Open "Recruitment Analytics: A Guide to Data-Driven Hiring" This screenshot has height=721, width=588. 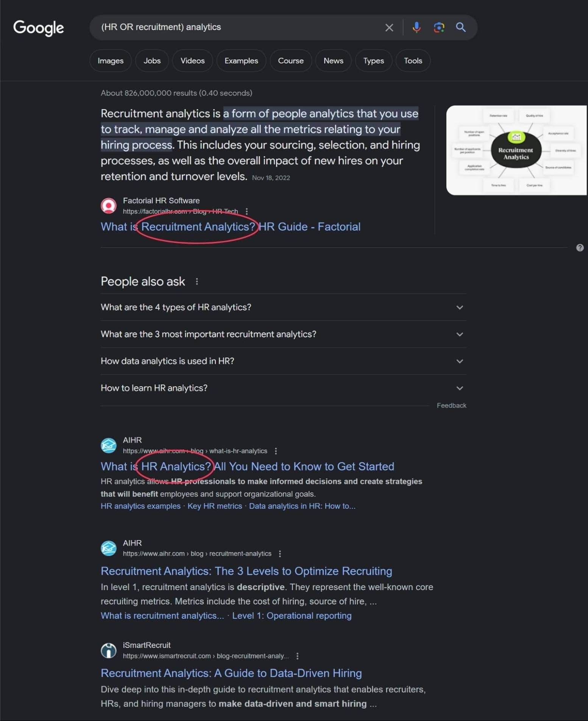click(231, 673)
